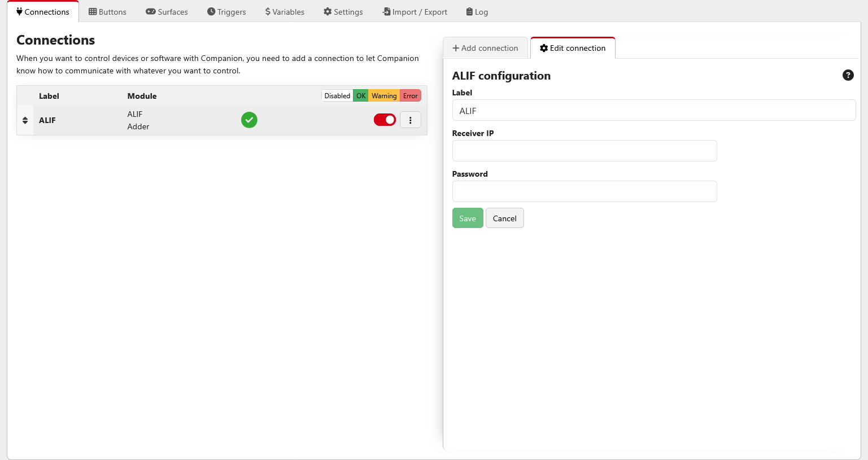The width and height of the screenshot is (868, 460).
Task: Click the help question mark icon
Action: pyautogui.click(x=848, y=75)
